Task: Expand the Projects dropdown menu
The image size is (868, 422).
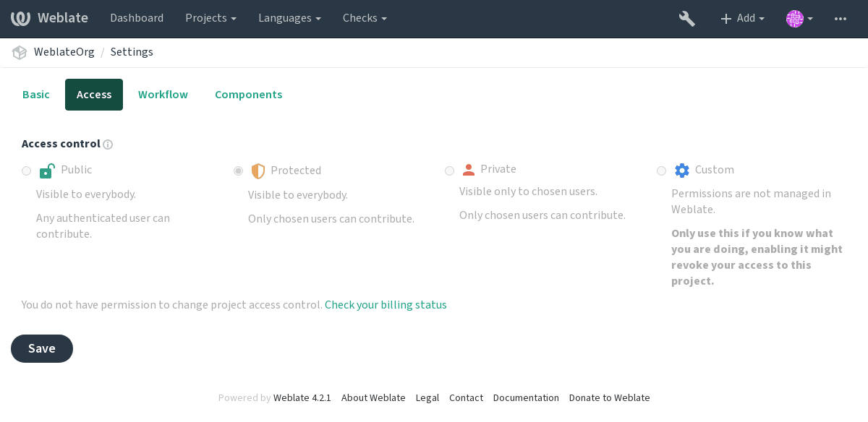Action: pos(210,19)
